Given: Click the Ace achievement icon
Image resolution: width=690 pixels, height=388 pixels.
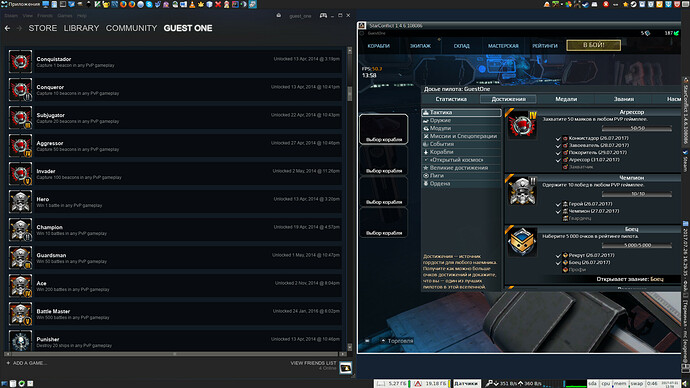Looking at the screenshot, I should coord(20,286).
